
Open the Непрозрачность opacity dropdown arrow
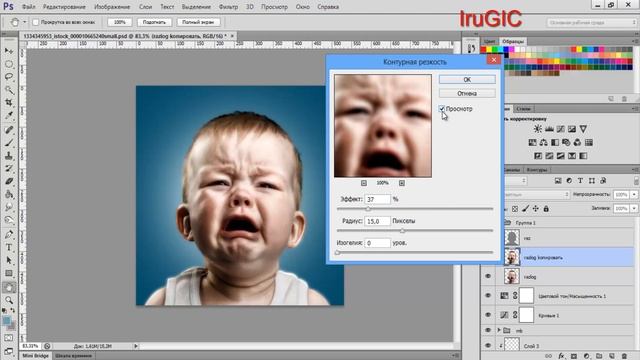pos(634,195)
